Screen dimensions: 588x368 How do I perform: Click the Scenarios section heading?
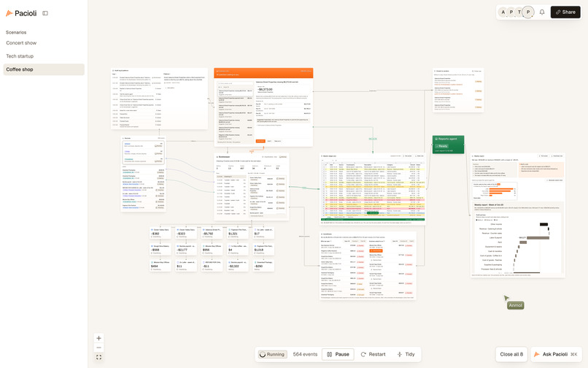[16, 32]
